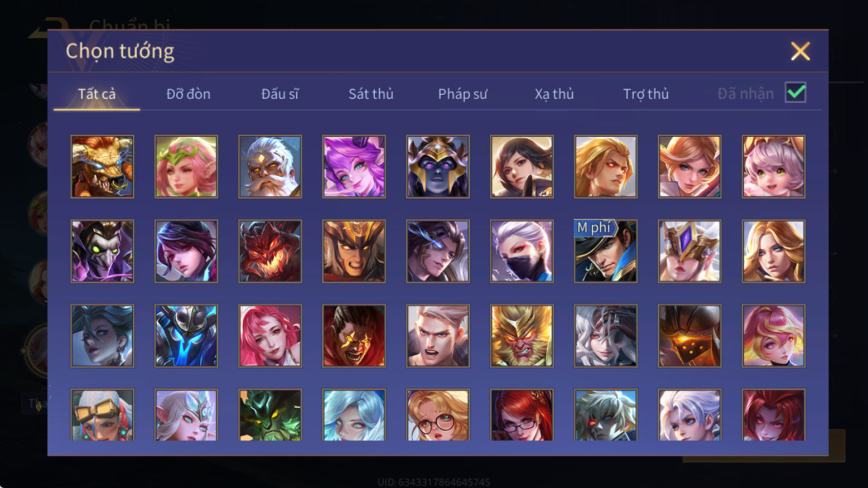Filter heroes by 'Xạ thủ' tab
Image resolution: width=868 pixels, height=488 pixels.
554,94
